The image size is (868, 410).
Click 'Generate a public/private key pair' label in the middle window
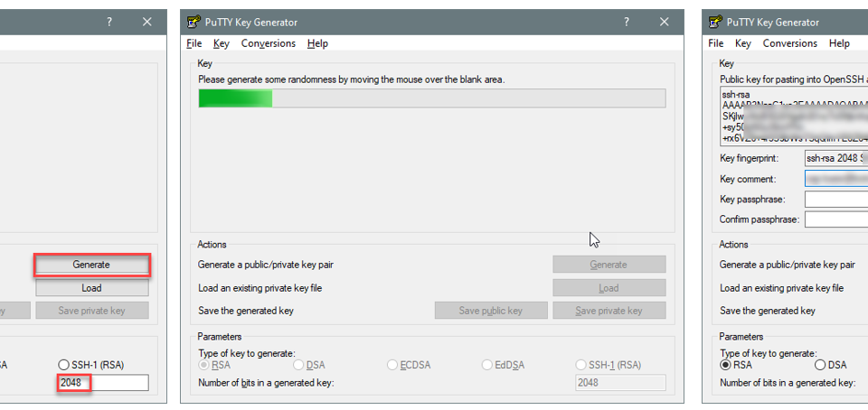(x=266, y=265)
